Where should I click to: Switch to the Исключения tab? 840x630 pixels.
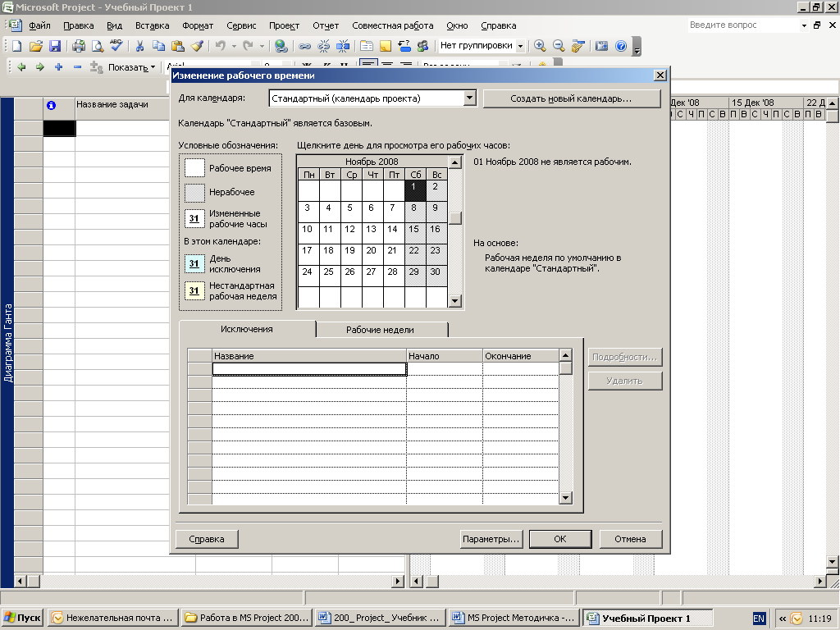[x=246, y=329]
